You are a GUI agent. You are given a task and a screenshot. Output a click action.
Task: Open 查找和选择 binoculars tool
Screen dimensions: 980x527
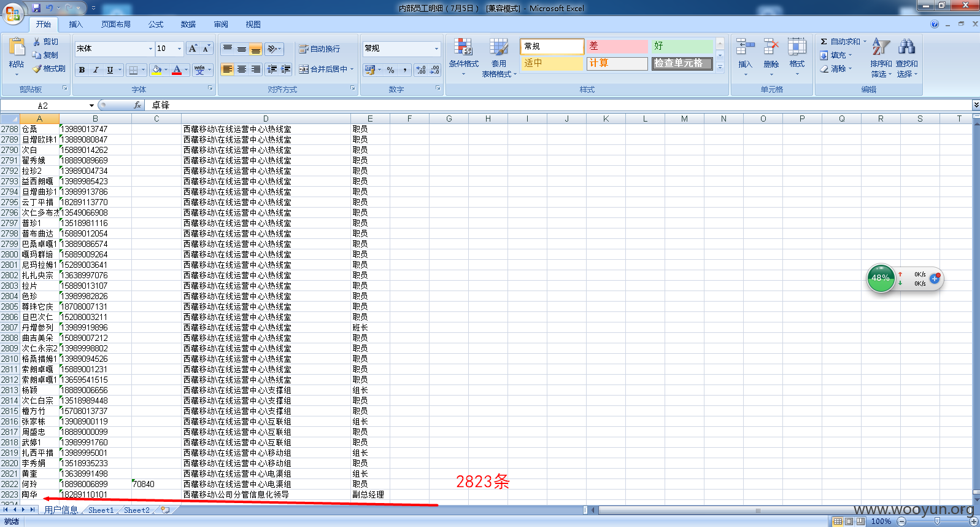tap(906, 57)
